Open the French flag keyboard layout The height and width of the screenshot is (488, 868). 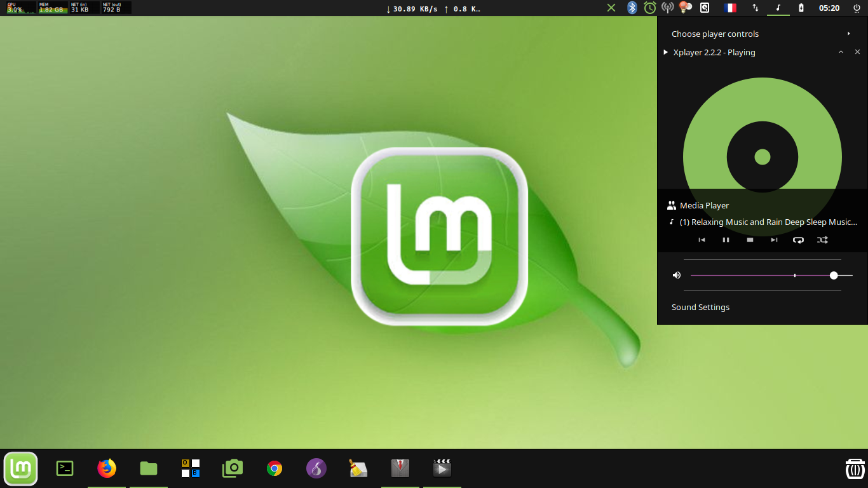pyautogui.click(x=730, y=8)
